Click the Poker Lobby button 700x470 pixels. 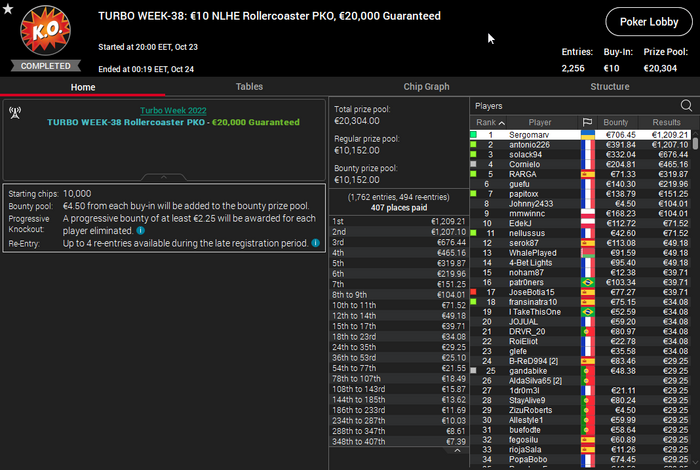[x=649, y=22]
